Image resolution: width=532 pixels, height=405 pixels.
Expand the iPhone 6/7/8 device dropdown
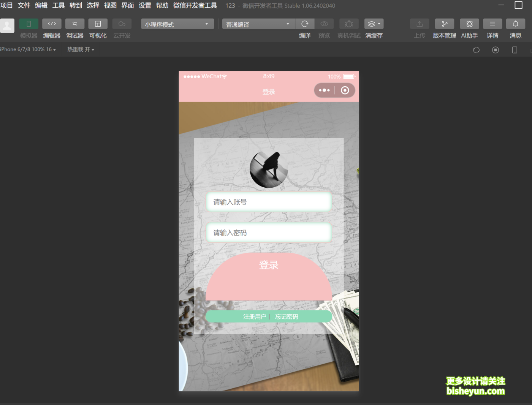tap(28, 49)
